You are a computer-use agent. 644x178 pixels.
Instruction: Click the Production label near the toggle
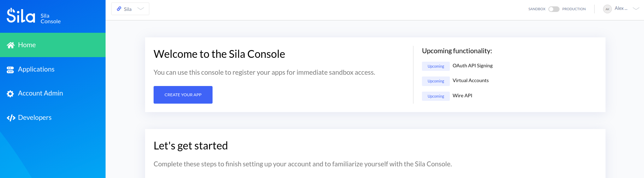[574, 9]
